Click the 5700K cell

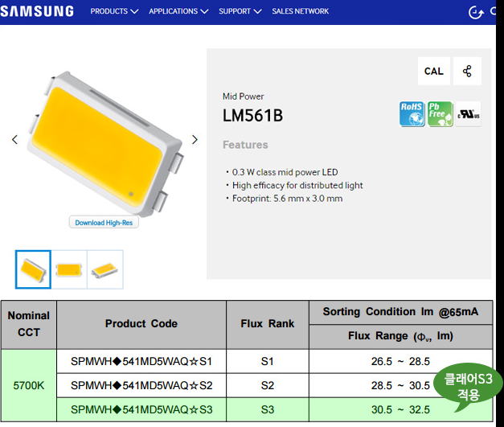[29, 385]
